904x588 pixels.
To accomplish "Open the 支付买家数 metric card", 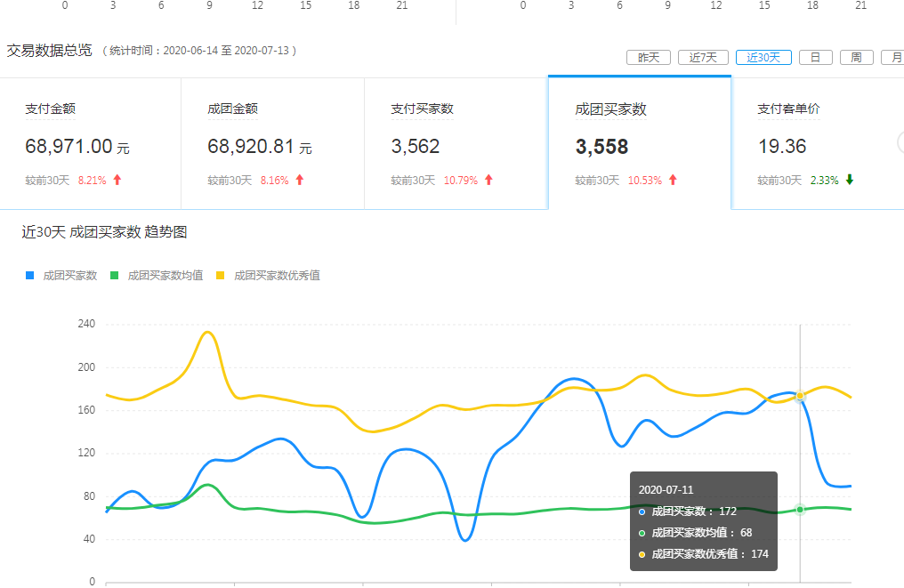I will click(x=456, y=143).
